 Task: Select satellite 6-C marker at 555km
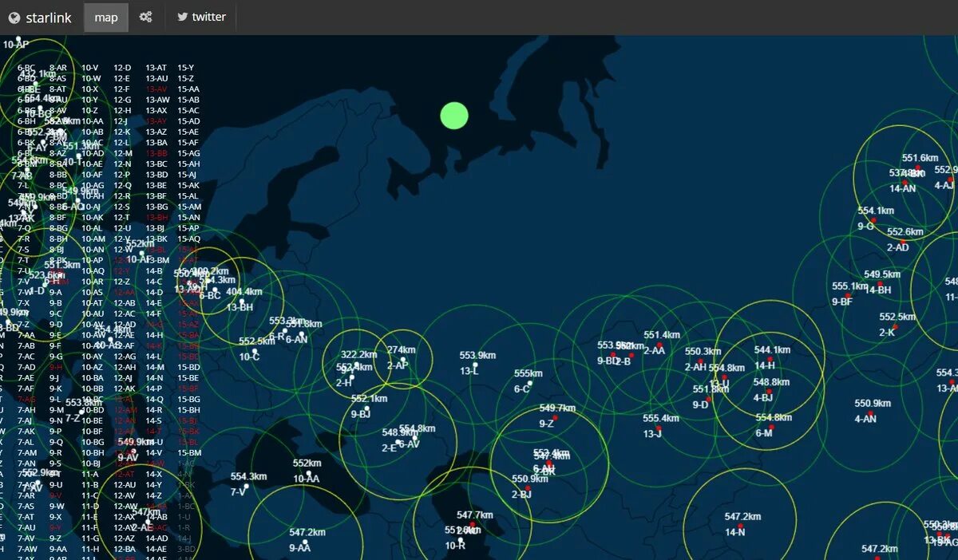529,383
